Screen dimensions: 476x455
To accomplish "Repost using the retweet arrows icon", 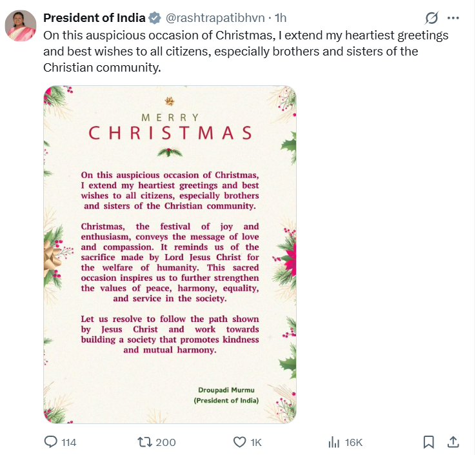I will (x=146, y=442).
